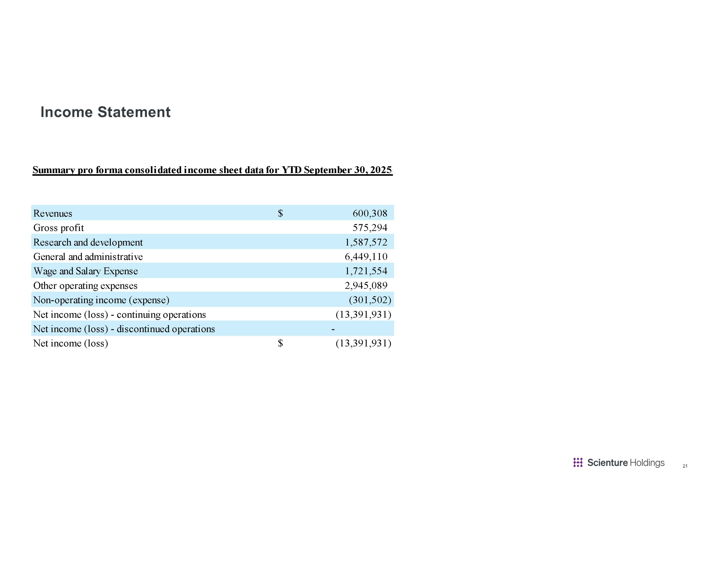Select Net income (loss) - continuing operations
The image size is (728, 563).
[x=120, y=315]
